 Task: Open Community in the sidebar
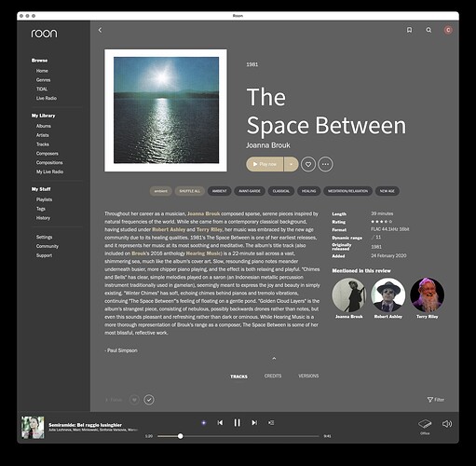point(48,246)
